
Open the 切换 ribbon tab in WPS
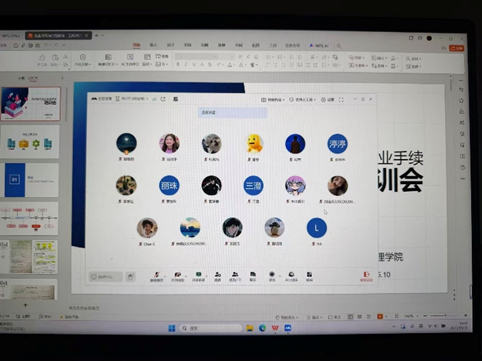[x=187, y=45]
